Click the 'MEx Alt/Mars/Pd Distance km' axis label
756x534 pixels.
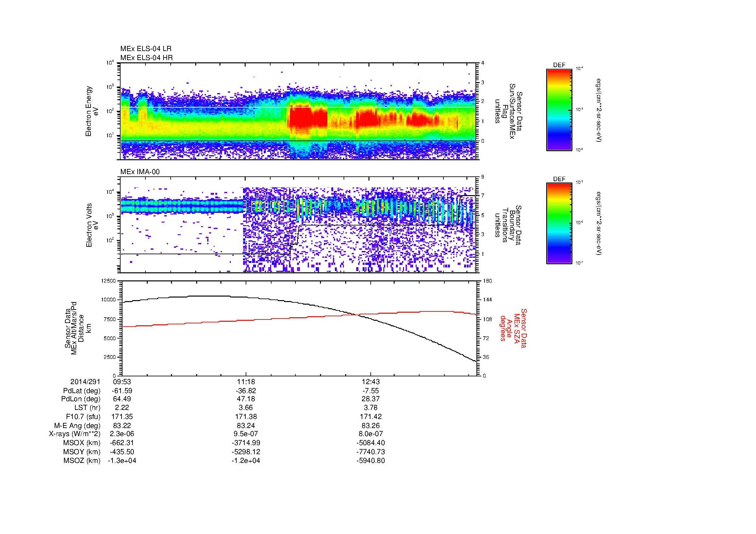click(78, 328)
